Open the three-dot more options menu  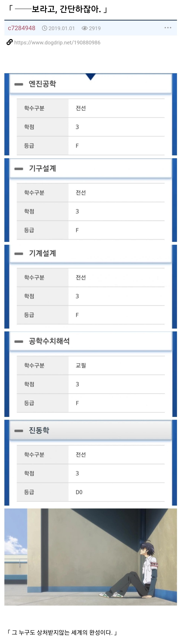coord(168,28)
